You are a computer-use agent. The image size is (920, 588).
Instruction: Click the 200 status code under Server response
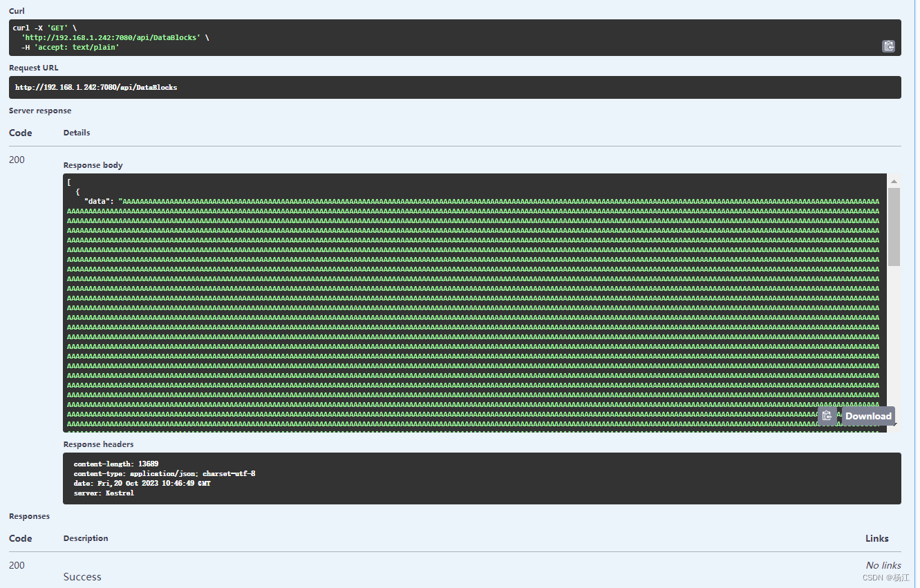click(17, 160)
